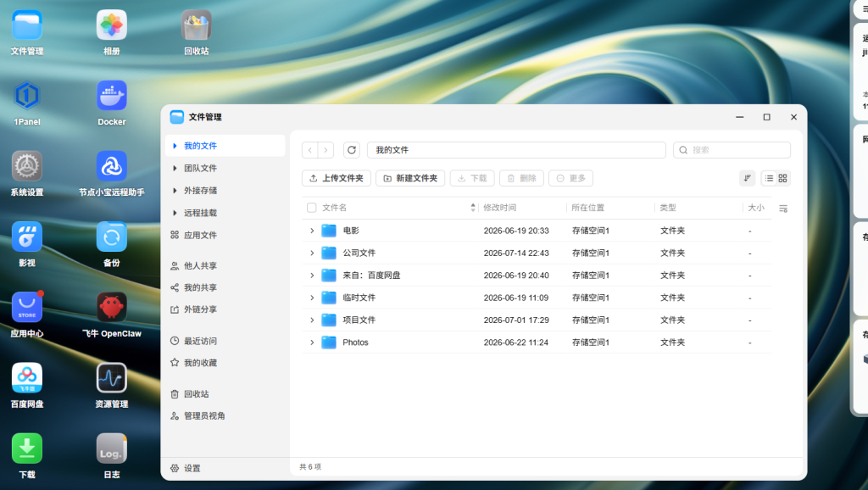Open 节点小宝远程助手 desktop icon
The width and height of the screenshot is (868, 490).
(x=111, y=166)
